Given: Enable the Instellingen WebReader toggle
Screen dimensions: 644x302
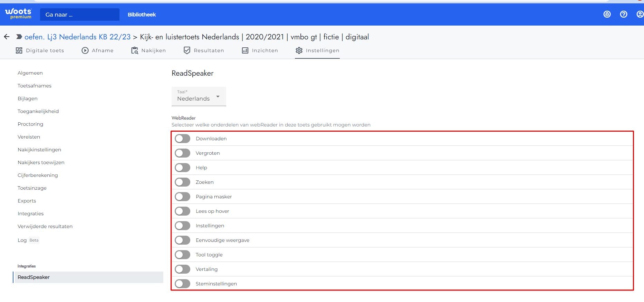Looking at the screenshot, I should click(x=182, y=226).
